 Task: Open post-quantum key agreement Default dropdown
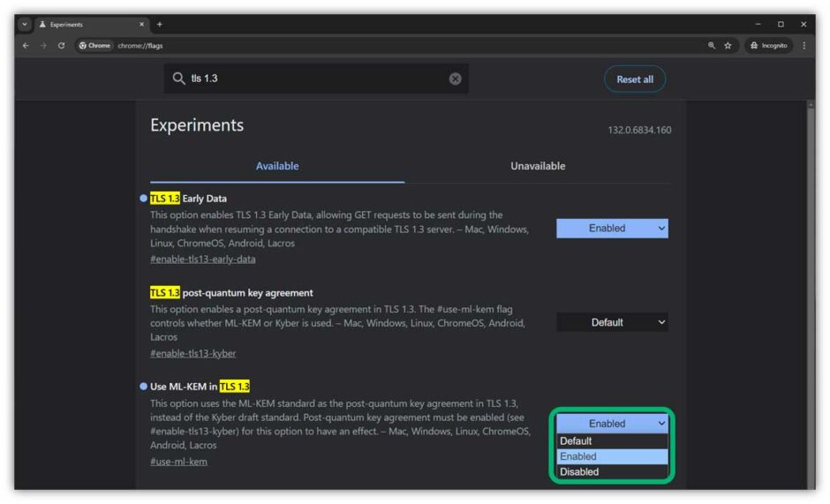612,322
